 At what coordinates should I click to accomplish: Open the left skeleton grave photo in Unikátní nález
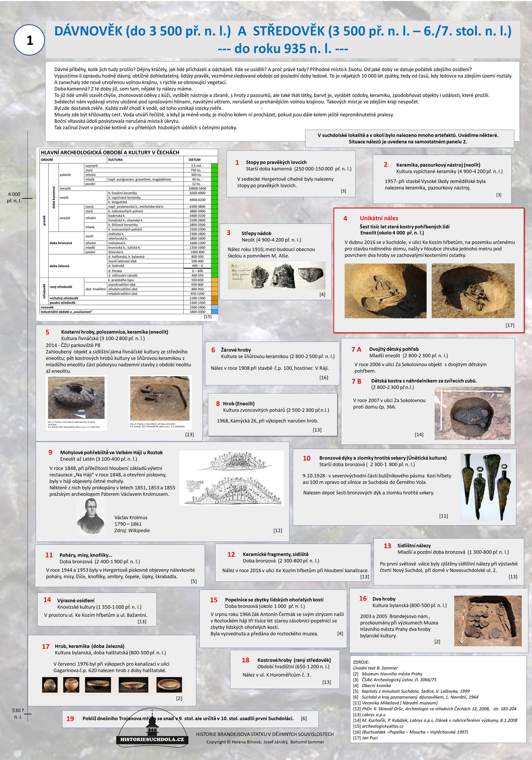click(x=385, y=291)
